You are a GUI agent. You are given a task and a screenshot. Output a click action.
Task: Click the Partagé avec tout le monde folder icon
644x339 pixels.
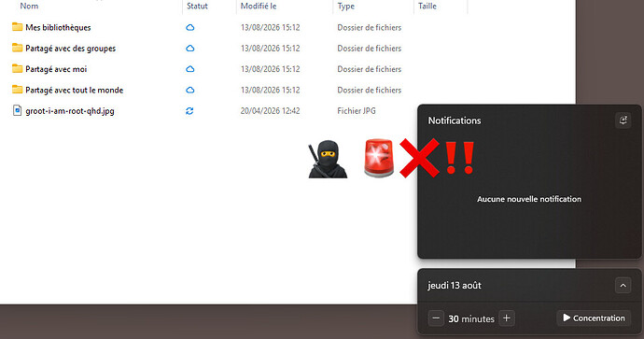pyautogui.click(x=17, y=90)
